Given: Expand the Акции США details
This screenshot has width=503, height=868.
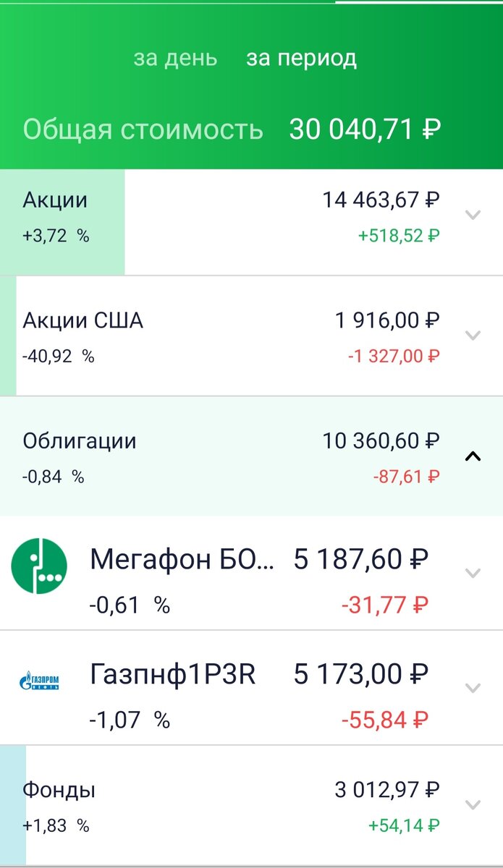Looking at the screenshot, I should click(474, 335).
